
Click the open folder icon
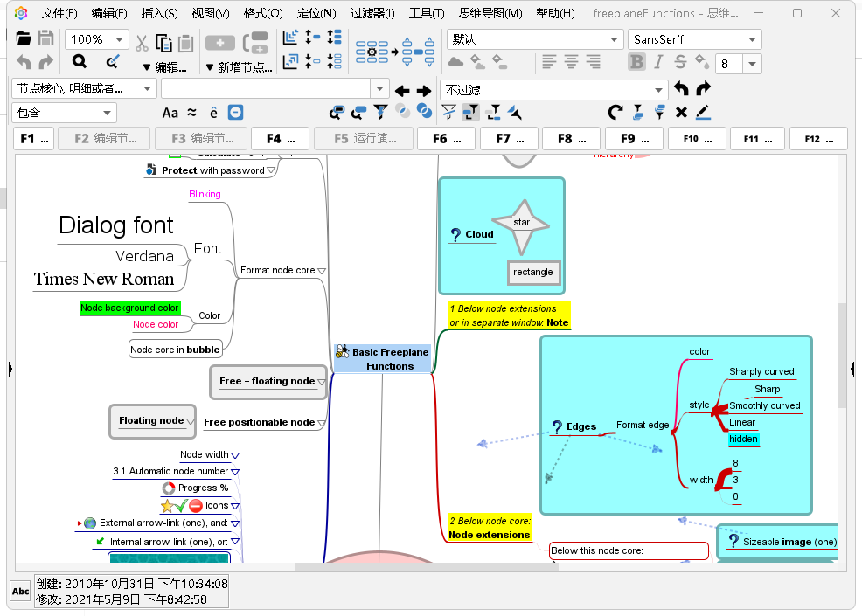[24, 39]
